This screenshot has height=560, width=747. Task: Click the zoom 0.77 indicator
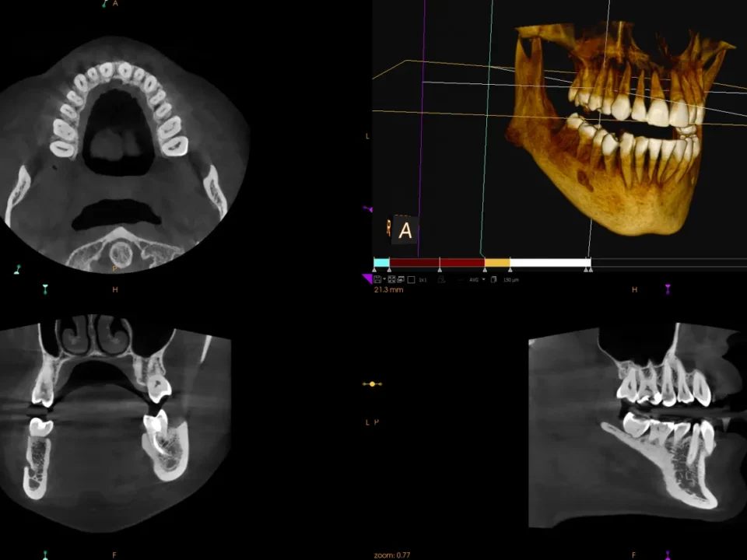[x=391, y=555]
